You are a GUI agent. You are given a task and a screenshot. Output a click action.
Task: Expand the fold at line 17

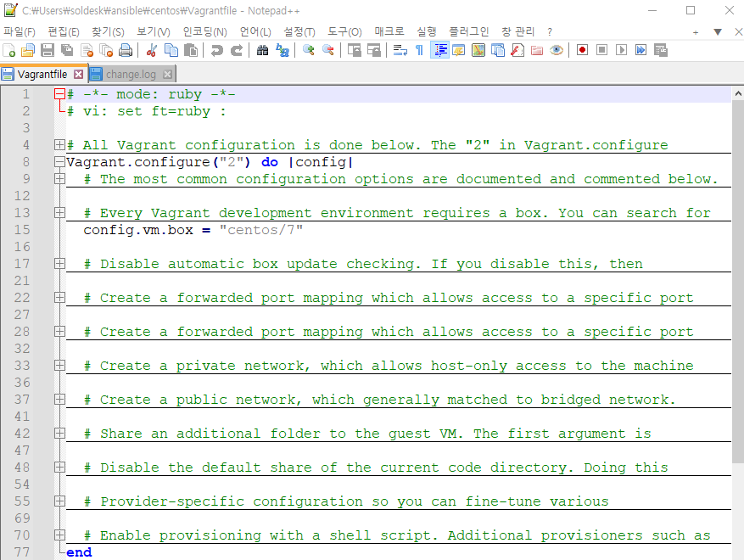point(59,263)
